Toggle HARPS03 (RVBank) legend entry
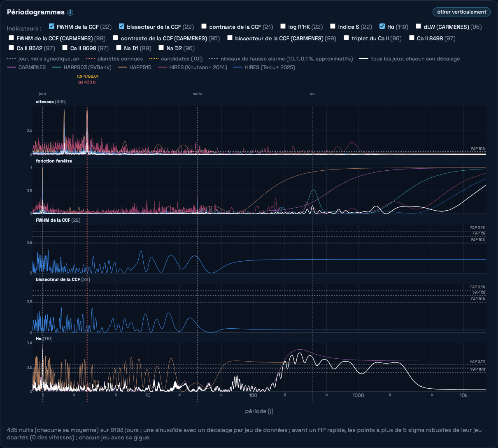This screenshot has height=448, width=498. 81,67
